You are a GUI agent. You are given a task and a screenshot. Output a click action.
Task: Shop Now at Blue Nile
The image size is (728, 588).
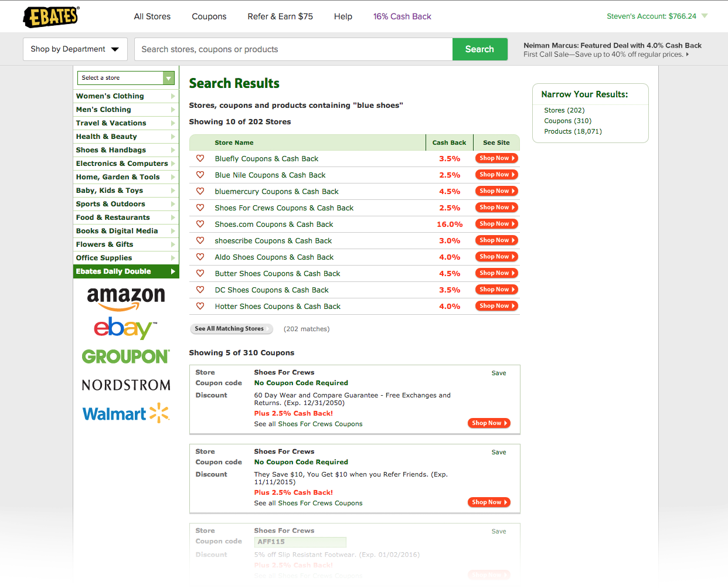(496, 175)
